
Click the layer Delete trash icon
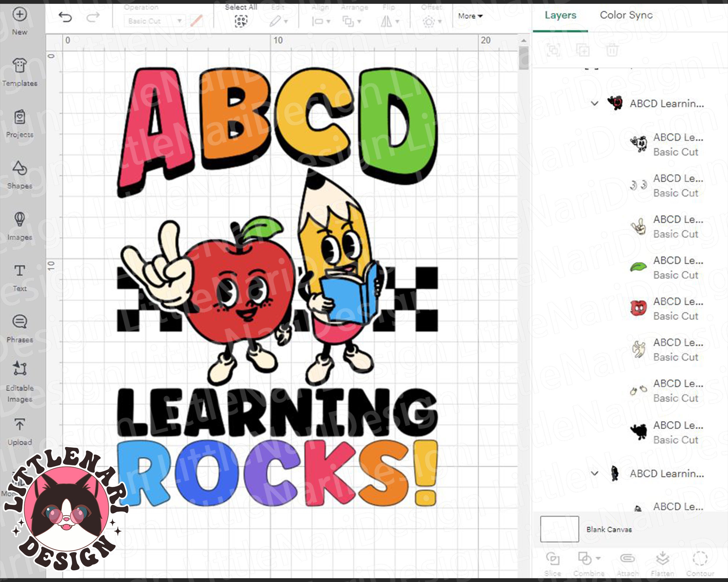(612, 50)
